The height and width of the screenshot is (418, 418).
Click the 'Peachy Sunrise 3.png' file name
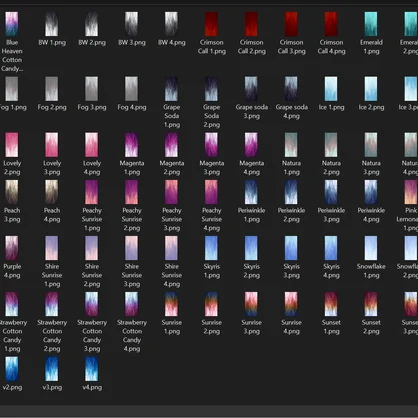[x=172, y=219]
